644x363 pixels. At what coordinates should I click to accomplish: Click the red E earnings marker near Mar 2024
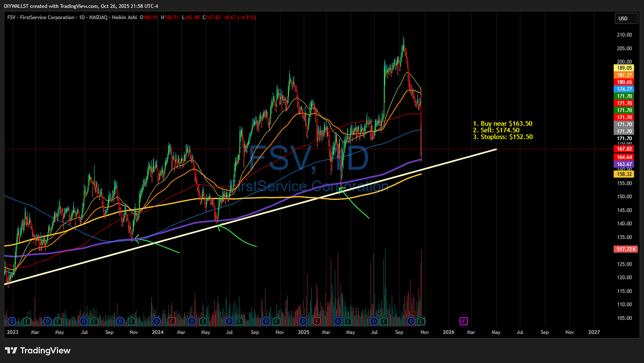coord(172,322)
